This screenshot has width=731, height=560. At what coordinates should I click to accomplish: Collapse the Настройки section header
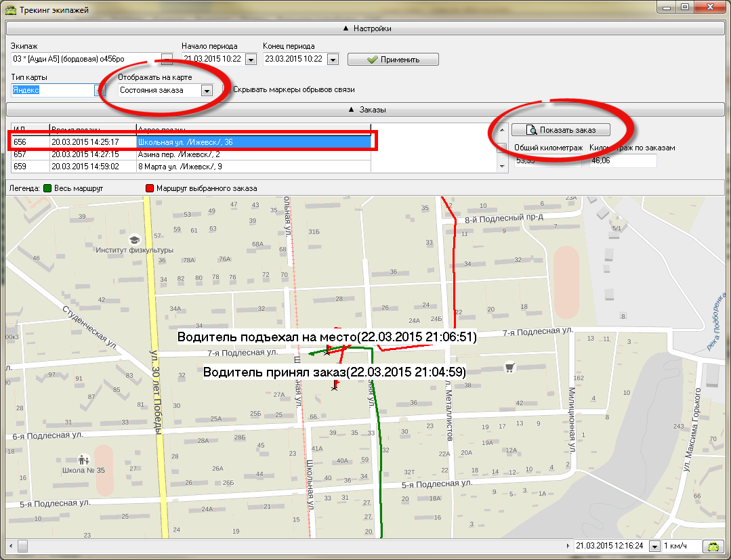coord(366,28)
